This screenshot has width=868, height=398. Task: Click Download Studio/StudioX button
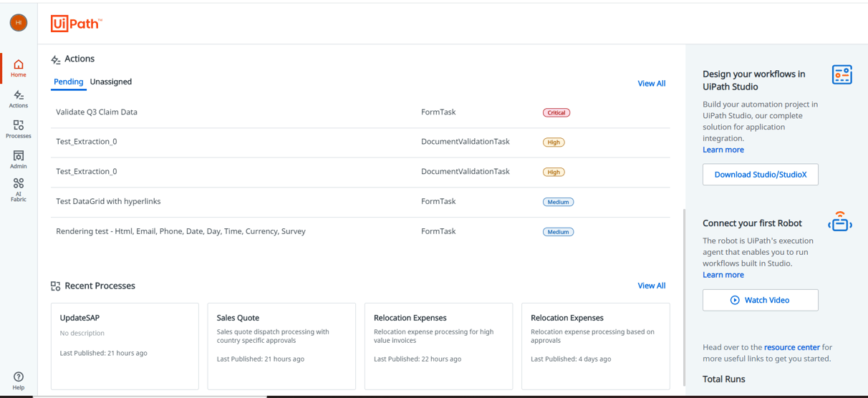[x=761, y=175]
